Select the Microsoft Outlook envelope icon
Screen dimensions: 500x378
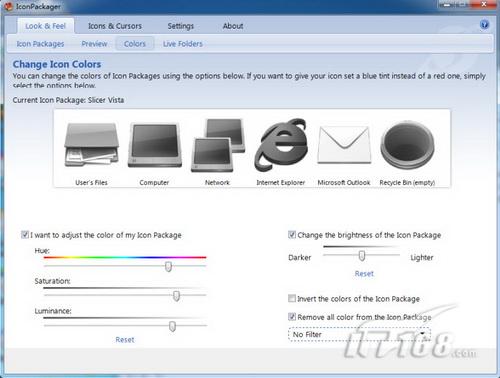point(344,145)
